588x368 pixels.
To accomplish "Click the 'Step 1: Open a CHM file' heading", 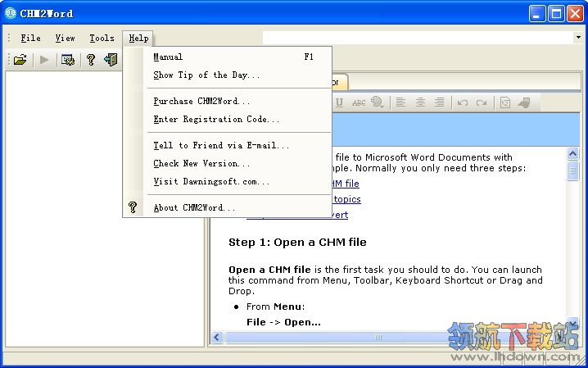I will point(297,243).
